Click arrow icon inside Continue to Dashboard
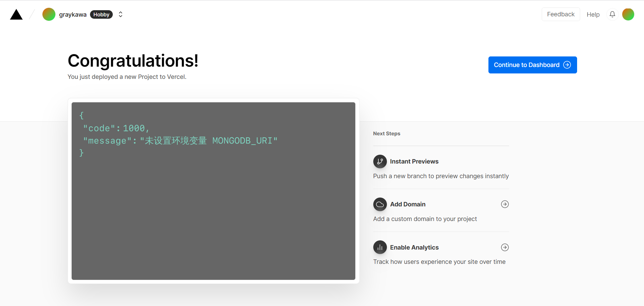644x306 pixels. point(567,65)
